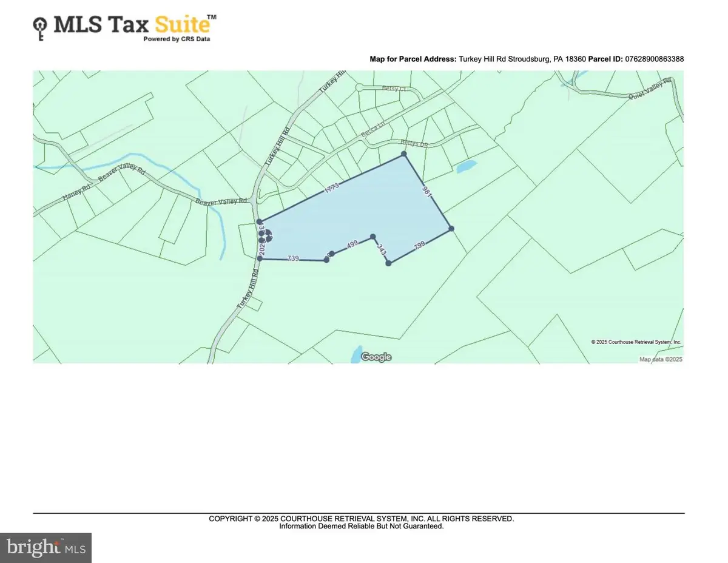
Task: Click the cluster of parcel dots near Turkey Hill Rd
Action: (265, 235)
